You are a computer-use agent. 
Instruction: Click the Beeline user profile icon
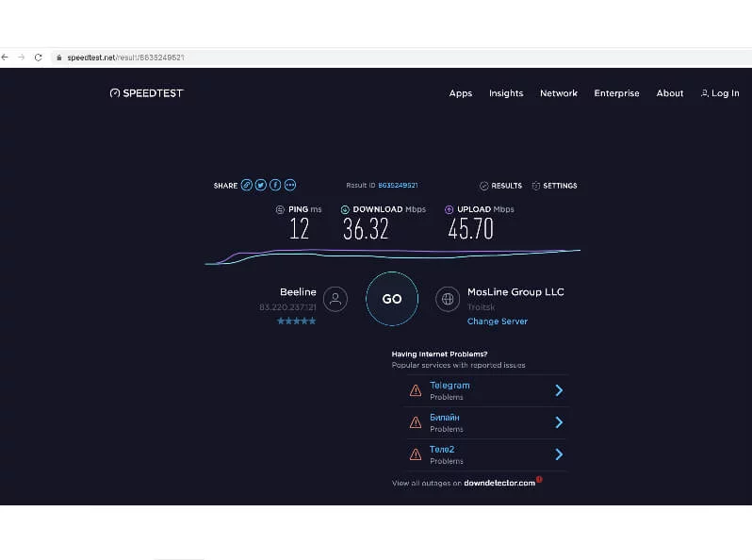pos(335,299)
